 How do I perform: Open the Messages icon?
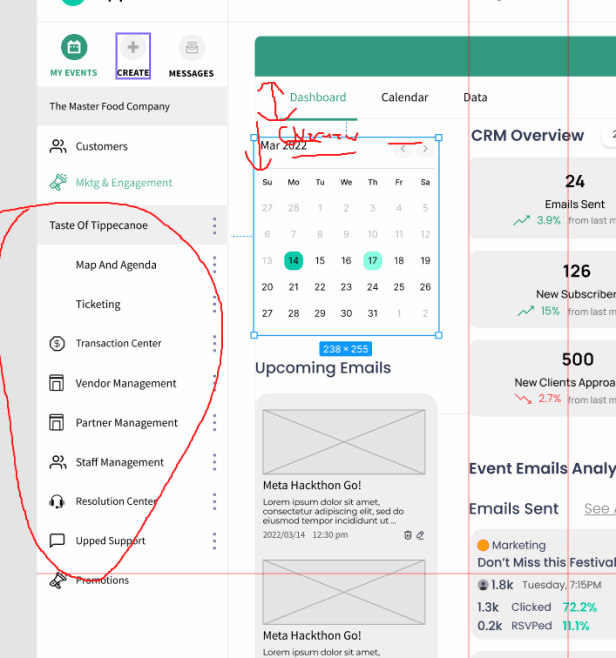point(192,47)
